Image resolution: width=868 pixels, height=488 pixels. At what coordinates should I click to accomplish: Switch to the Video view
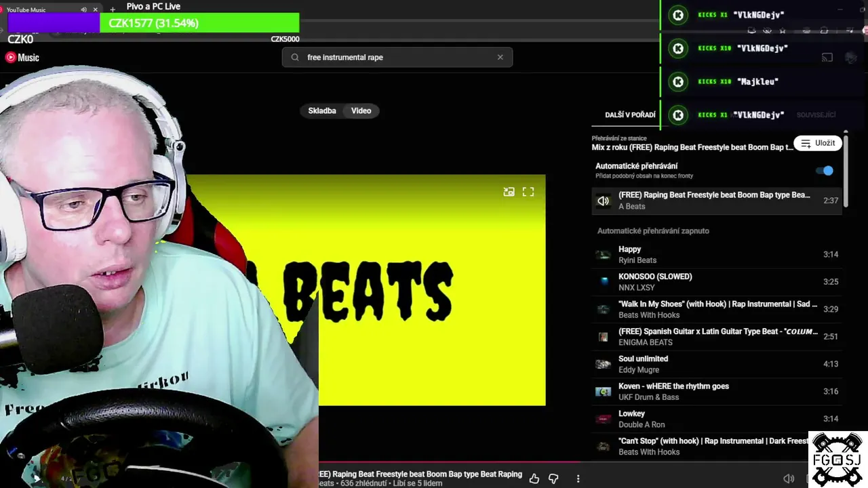coord(361,110)
